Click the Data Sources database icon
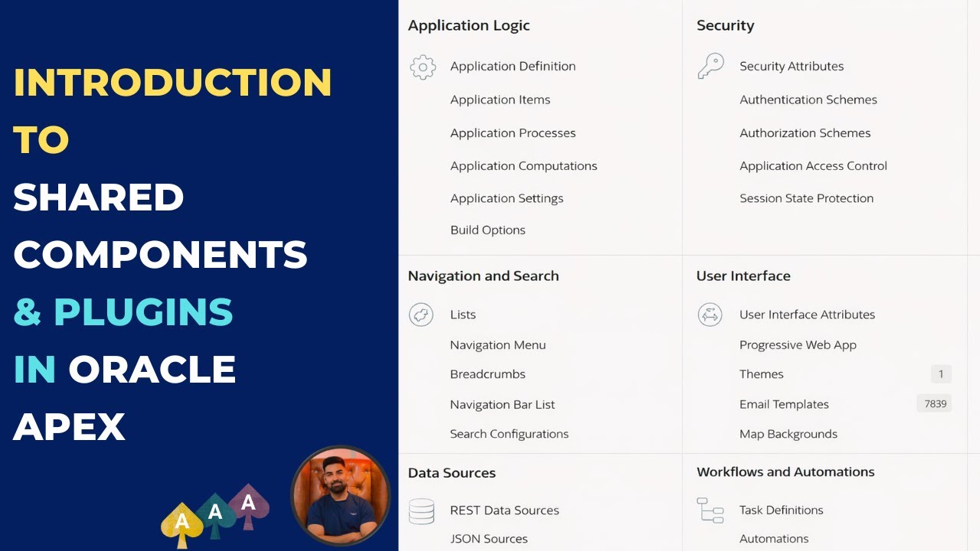This screenshot has height=551, width=980. (421, 511)
